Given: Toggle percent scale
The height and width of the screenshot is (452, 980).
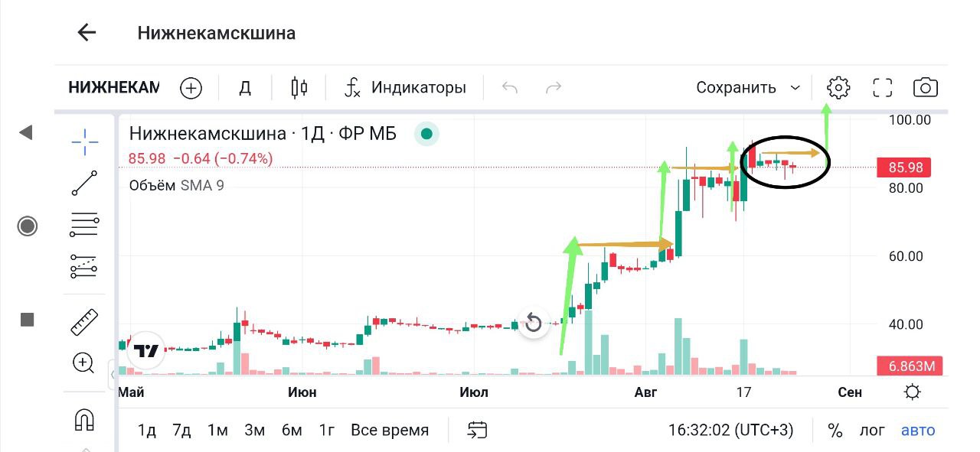Looking at the screenshot, I should pyautogui.click(x=835, y=431).
